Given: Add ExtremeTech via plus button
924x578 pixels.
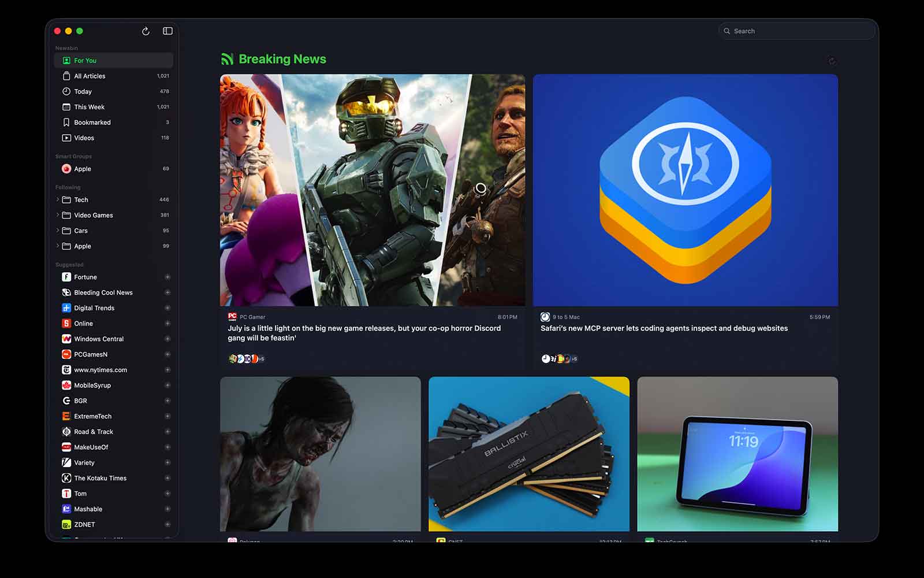Looking at the screenshot, I should click(167, 416).
